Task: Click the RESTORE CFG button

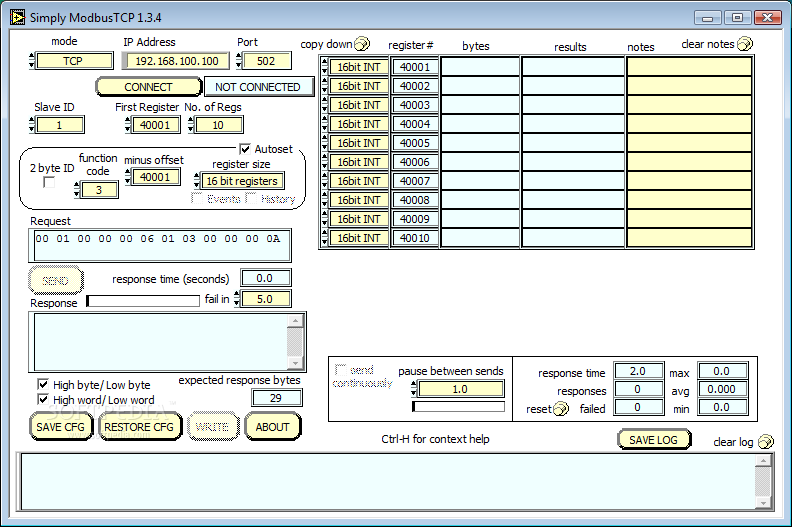Action: click(139, 427)
